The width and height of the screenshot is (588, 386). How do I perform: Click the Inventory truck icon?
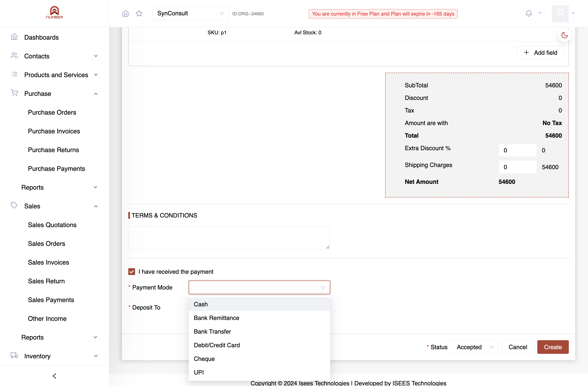14,356
